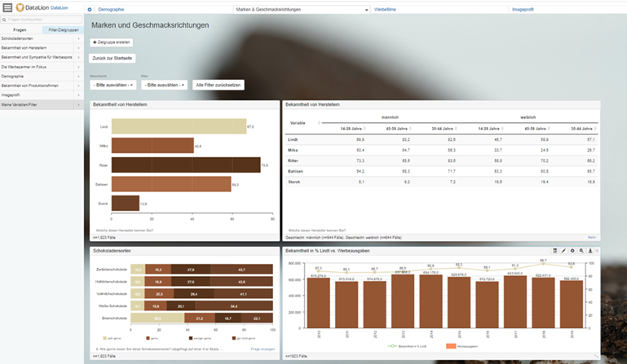Click Alle Filter zurücksetzen button
Image resolution: width=627 pixels, height=364 pixels.
click(x=219, y=86)
